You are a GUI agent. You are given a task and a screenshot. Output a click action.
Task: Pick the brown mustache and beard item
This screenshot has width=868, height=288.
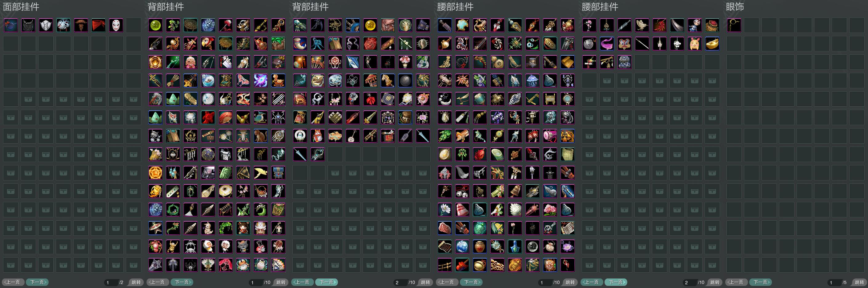coord(81,25)
